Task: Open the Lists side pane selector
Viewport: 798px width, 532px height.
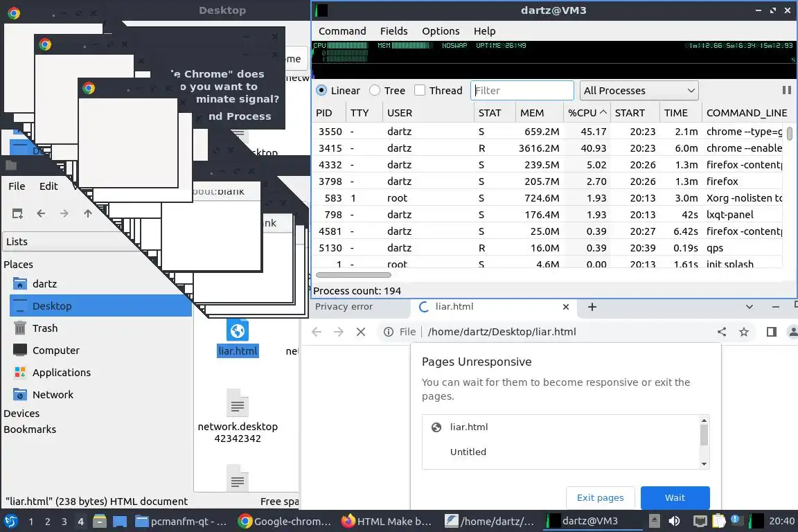Action: (71, 242)
